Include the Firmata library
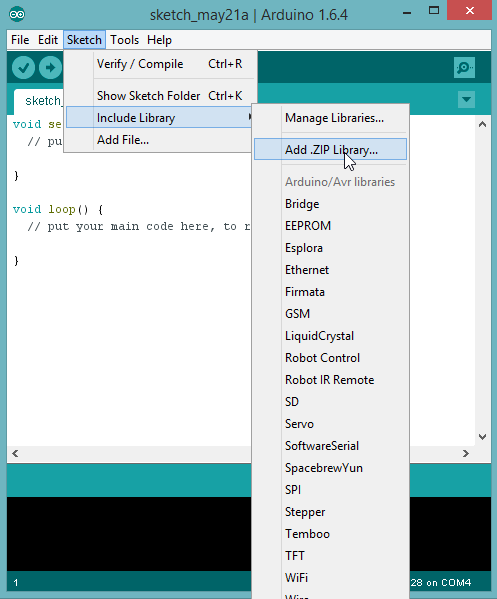Screen dimensions: 497x599 330,292
